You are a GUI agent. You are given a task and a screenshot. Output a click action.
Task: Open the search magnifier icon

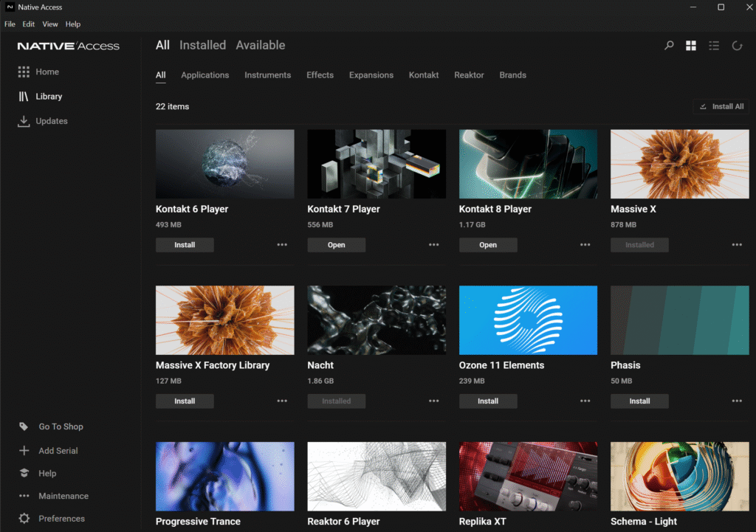click(x=669, y=45)
